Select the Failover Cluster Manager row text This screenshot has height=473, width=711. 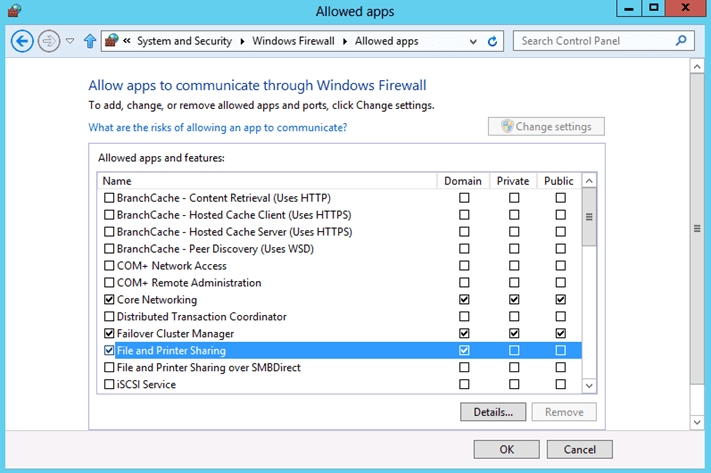tap(175, 334)
